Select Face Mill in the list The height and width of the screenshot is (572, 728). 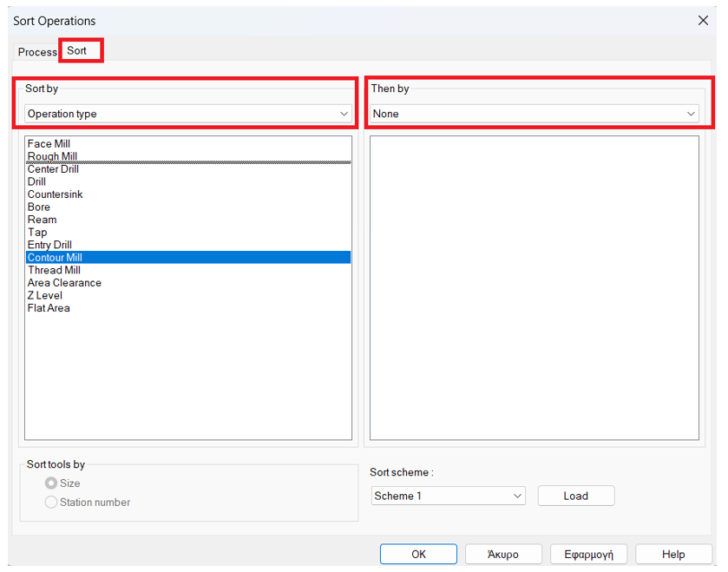pyautogui.click(x=49, y=144)
